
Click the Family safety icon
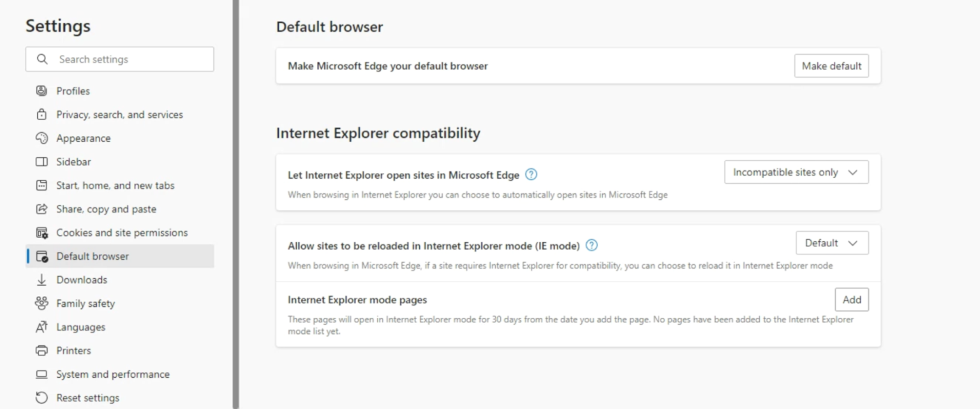click(42, 303)
